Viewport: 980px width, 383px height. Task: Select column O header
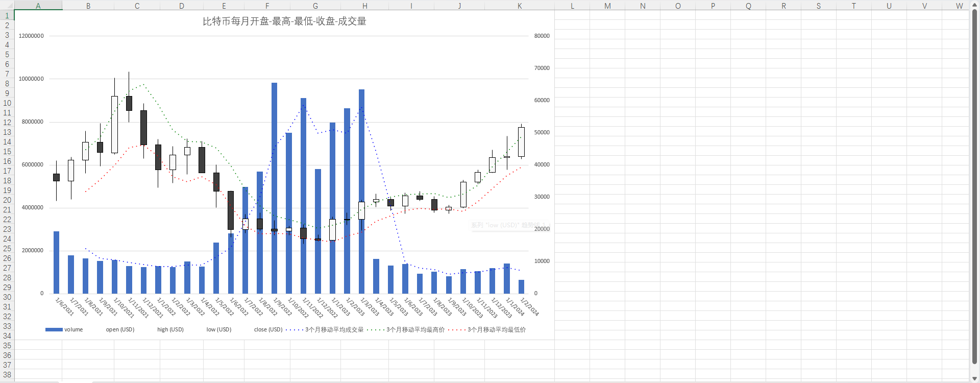pos(678,6)
